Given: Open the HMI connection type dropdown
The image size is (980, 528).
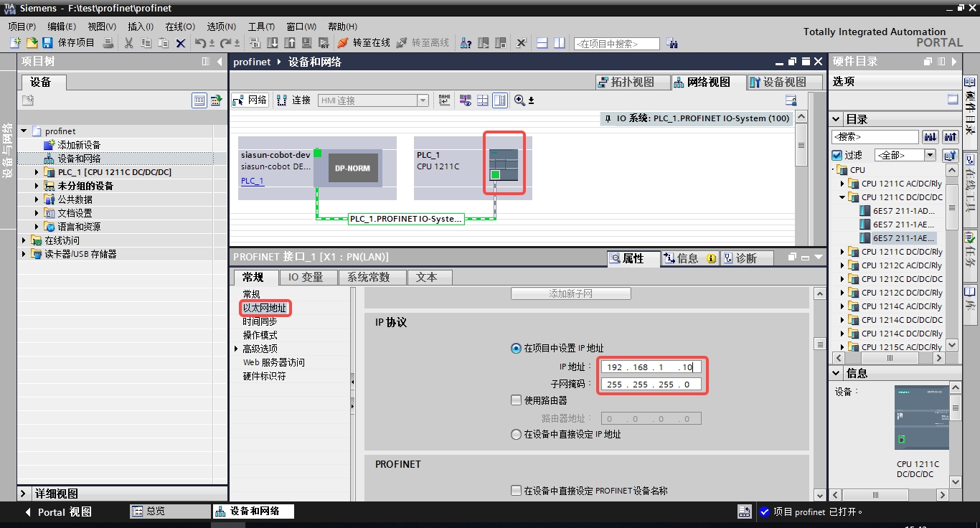Looking at the screenshot, I should (x=423, y=100).
